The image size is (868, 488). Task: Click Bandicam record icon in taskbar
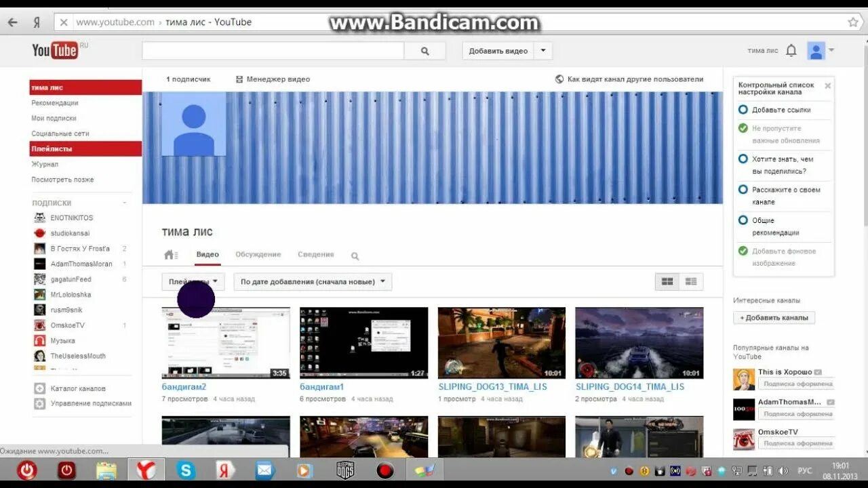[x=385, y=470]
